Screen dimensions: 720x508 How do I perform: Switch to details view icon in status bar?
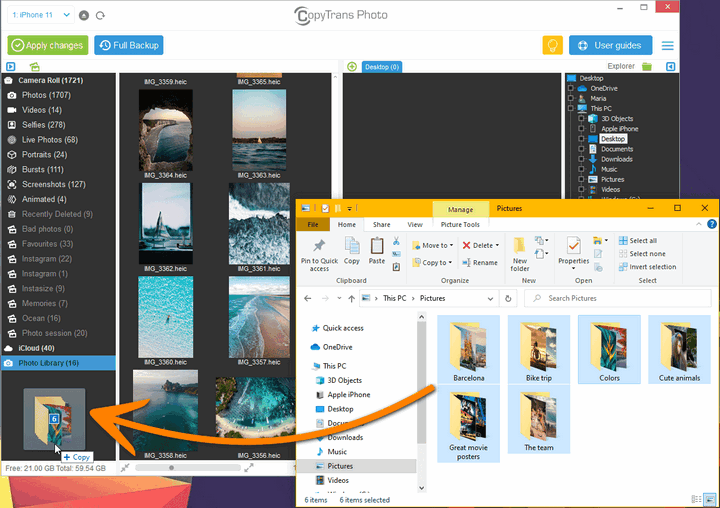tap(696, 499)
